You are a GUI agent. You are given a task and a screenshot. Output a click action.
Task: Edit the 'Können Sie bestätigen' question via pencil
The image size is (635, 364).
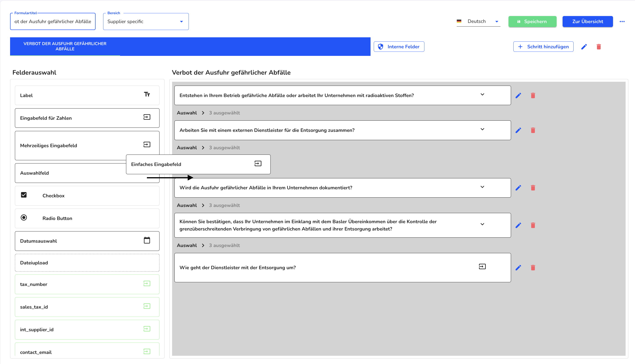pyautogui.click(x=518, y=225)
